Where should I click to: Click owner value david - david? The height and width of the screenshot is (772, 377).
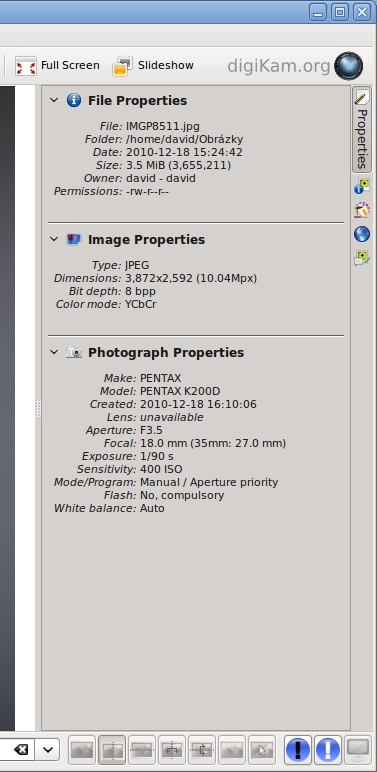tap(160, 178)
